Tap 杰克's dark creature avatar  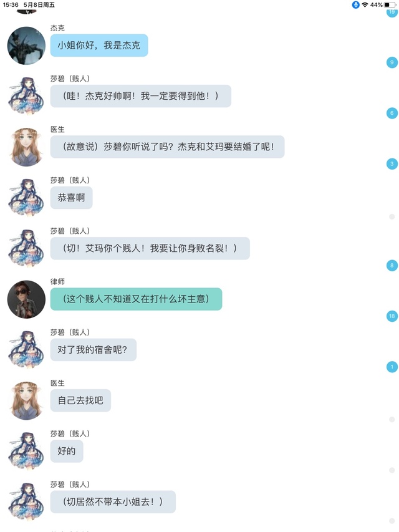coord(26,46)
